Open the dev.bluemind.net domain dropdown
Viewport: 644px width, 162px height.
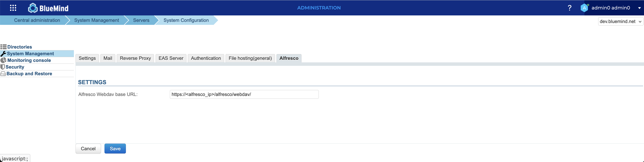pos(620,21)
